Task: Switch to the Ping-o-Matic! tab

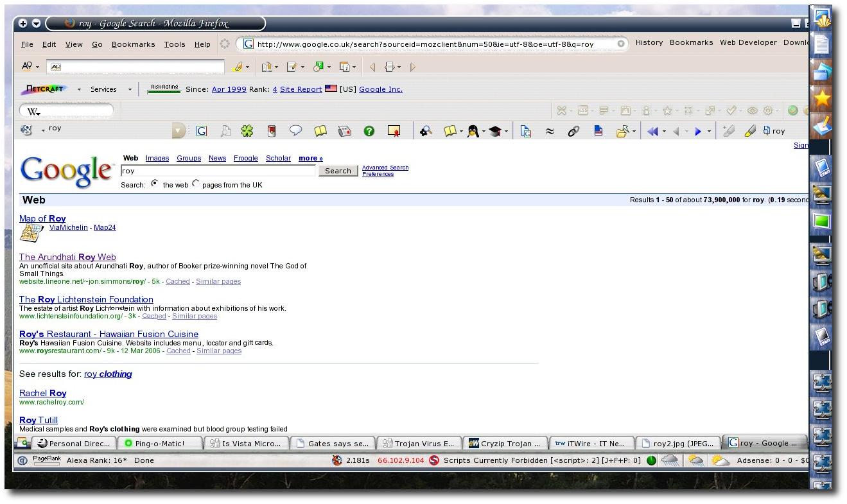Action: coord(160,443)
